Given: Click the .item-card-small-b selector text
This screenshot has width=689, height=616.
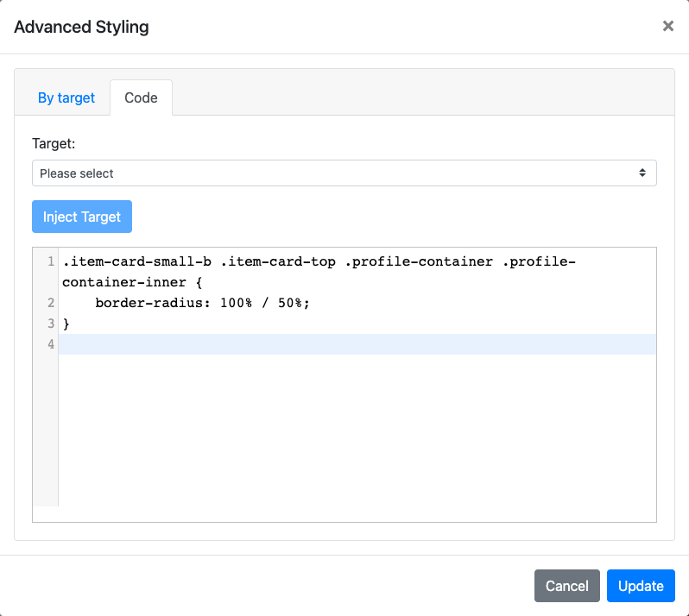Looking at the screenshot, I should [x=137, y=261].
